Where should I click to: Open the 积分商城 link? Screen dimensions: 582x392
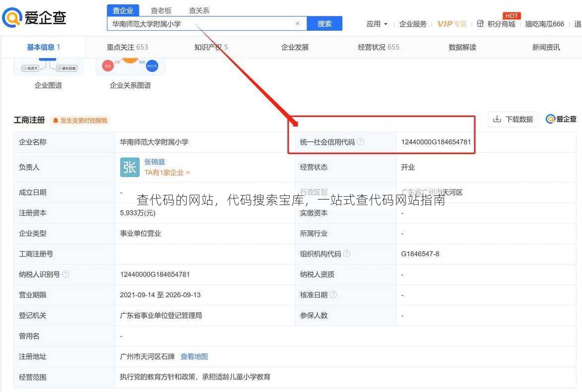(x=501, y=24)
